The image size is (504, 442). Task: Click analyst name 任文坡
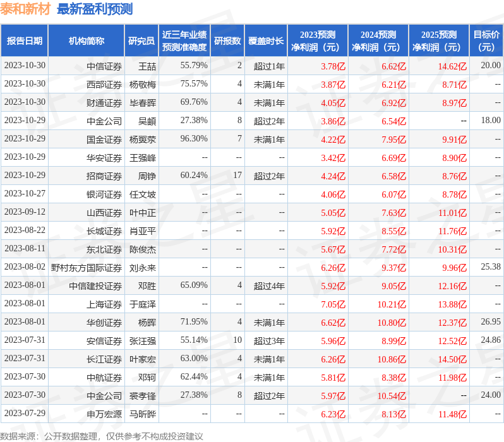[143, 195]
